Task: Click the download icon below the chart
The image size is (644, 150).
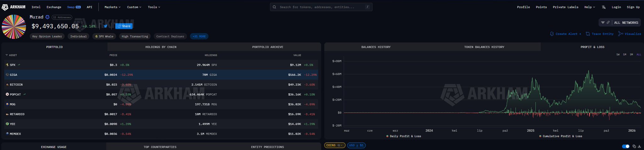Action: 639,147
